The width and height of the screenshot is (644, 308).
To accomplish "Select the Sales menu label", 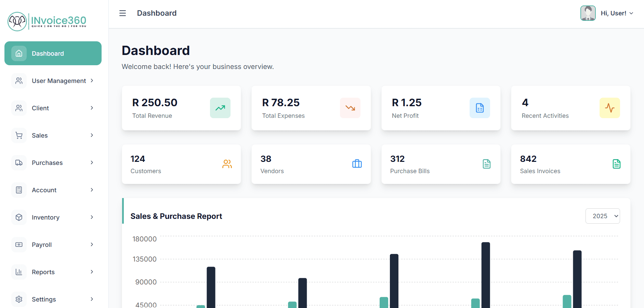I will [x=40, y=135].
